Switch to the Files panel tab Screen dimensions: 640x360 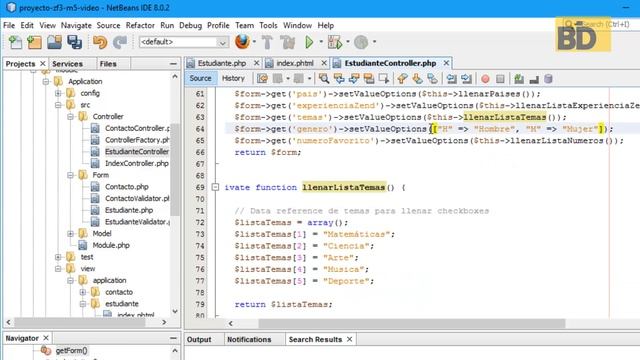[x=108, y=64]
